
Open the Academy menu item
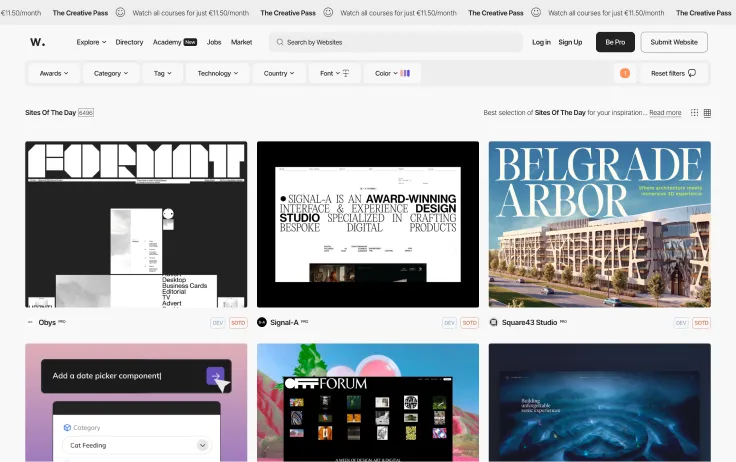coord(167,42)
